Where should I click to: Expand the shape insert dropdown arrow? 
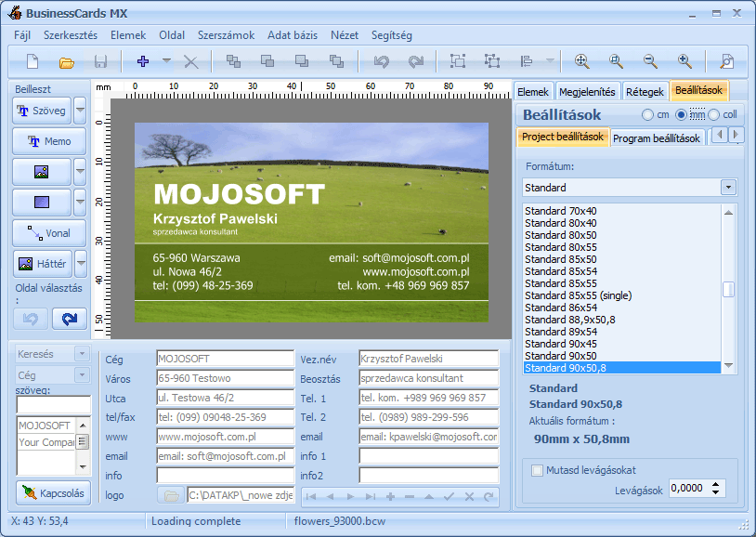click(x=80, y=203)
